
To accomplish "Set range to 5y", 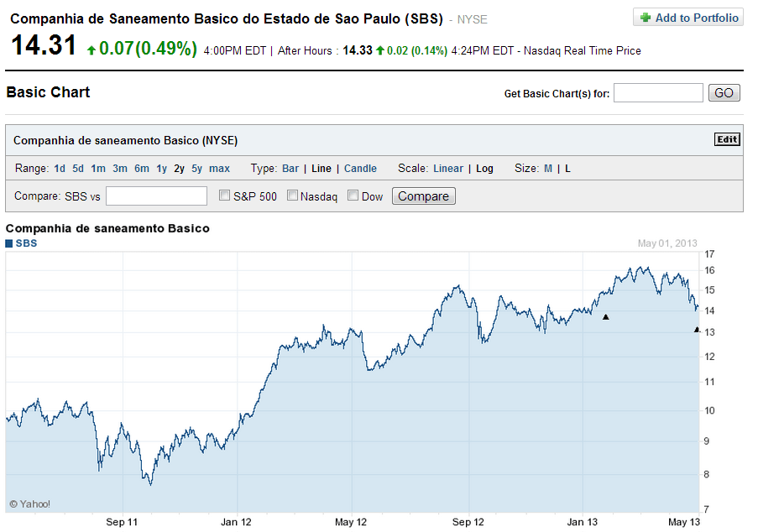I will point(196,169).
